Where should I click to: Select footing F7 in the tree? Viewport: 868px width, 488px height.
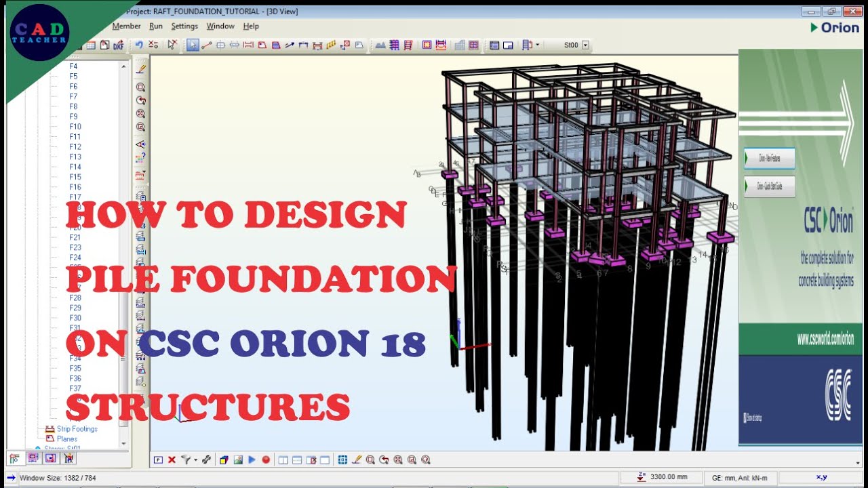[73, 96]
